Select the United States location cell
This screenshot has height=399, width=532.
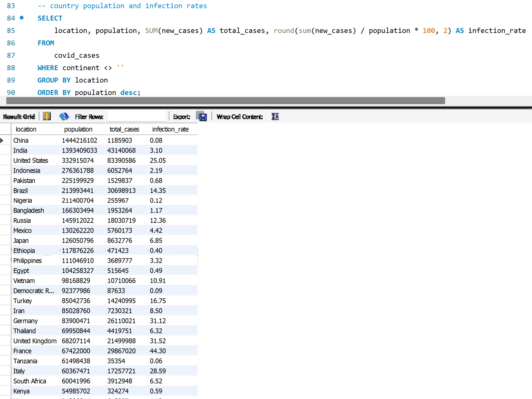click(31, 161)
